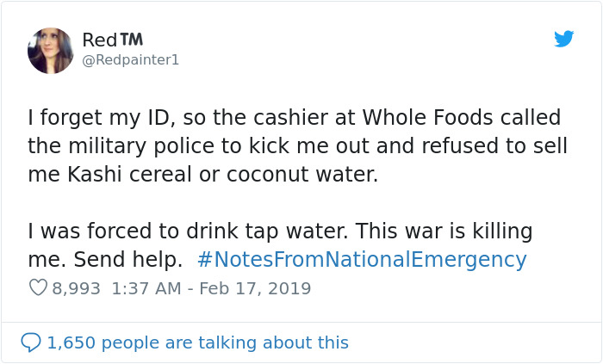603x364 pixels.
Task: Open the #NotesFromNationalEmergency hashtag
Action: [361, 260]
